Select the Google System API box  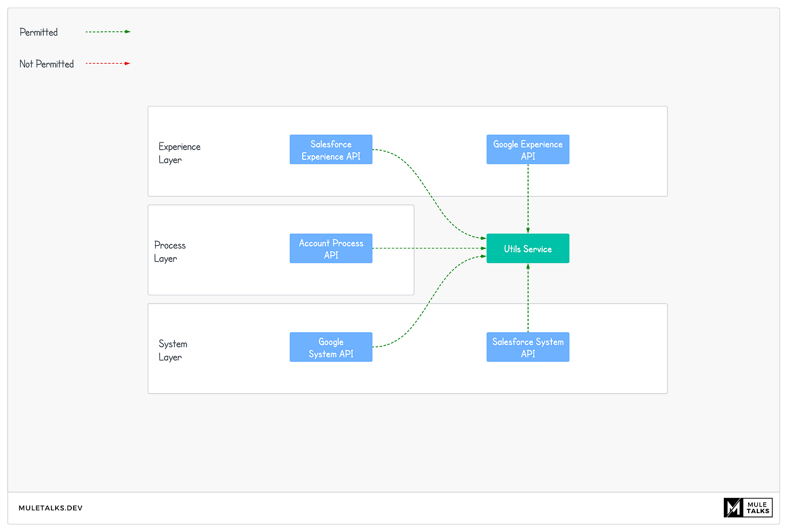(x=331, y=347)
